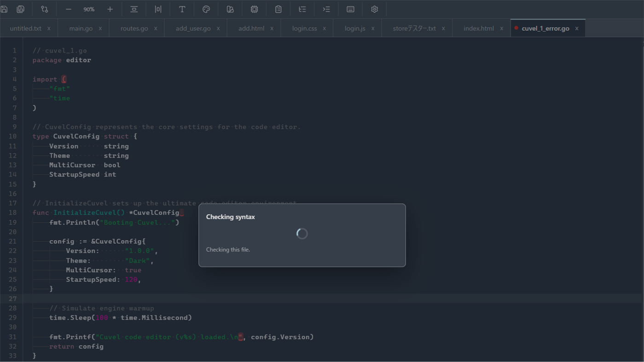
Task: Click 'time.Sleep(100 * time.Millisecond)' line
Action: (x=121, y=318)
